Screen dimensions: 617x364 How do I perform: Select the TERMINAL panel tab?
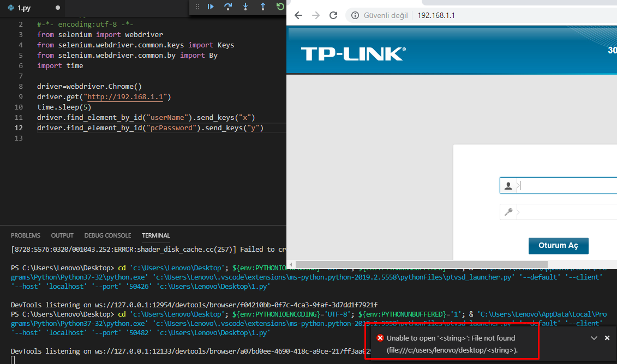[156, 235]
